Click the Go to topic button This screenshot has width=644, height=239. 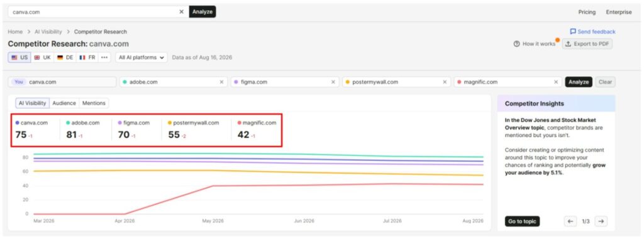tap(522, 221)
